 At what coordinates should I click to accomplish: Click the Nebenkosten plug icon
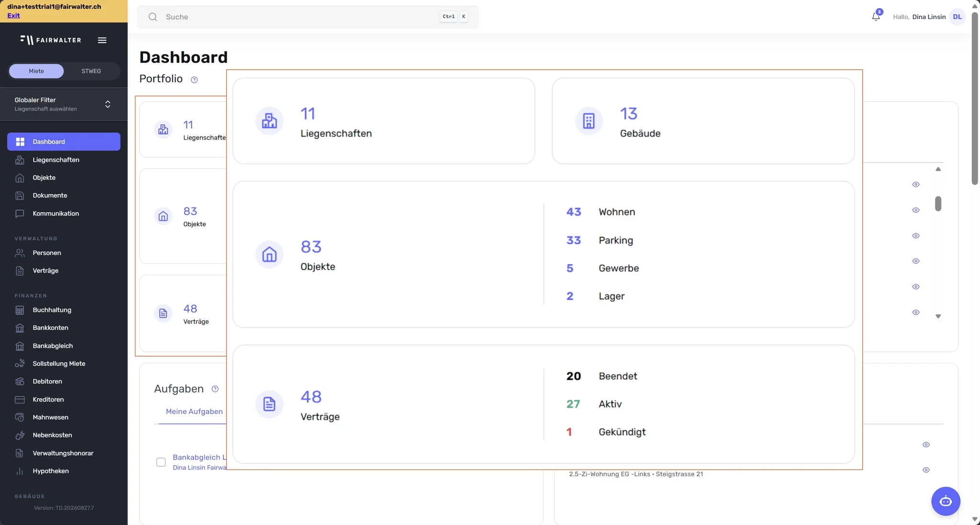20,435
